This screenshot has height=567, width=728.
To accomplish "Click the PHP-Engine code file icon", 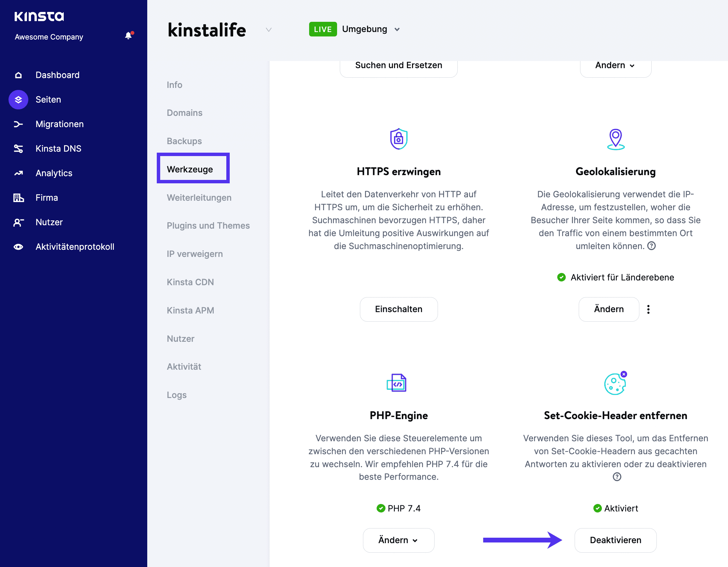I will pyautogui.click(x=398, y=383).
